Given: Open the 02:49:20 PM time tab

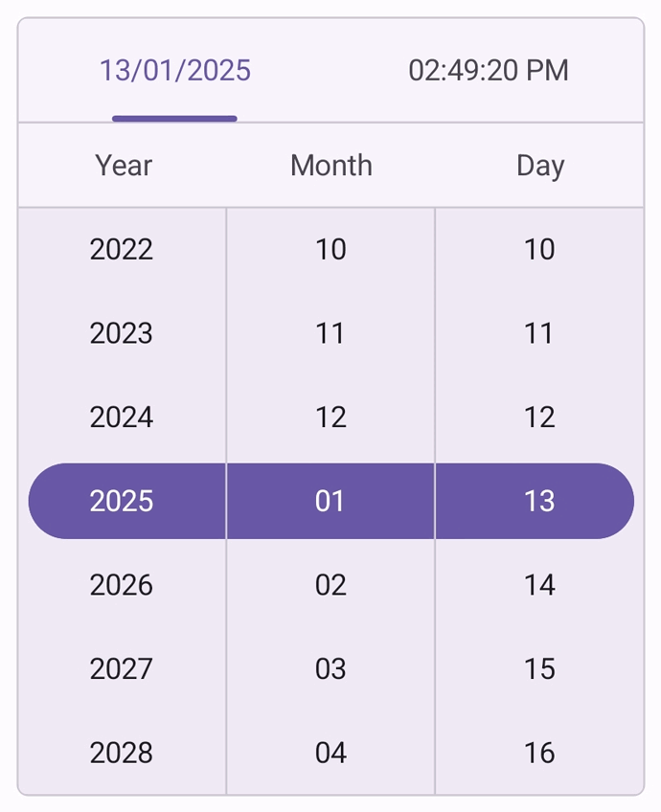Looking at the screenshot, I should [488, 71].
